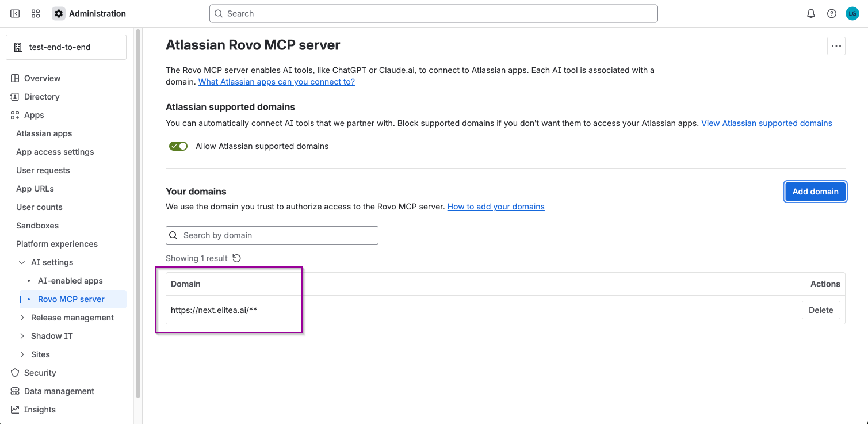Image resolution: width=868 pixels, height=424 pixels.
Task: Click the refresh icon beside Showing 1 result
Action: pos(236,258)
